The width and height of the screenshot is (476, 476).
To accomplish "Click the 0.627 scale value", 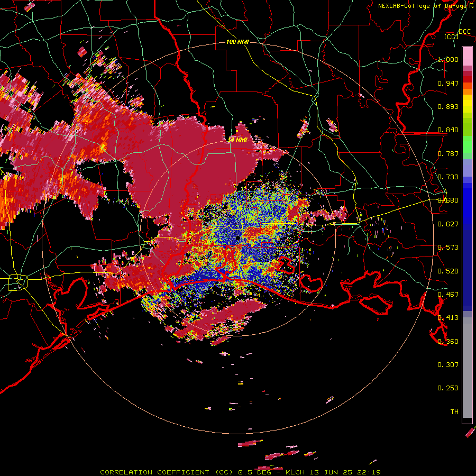I will (448, 224).
